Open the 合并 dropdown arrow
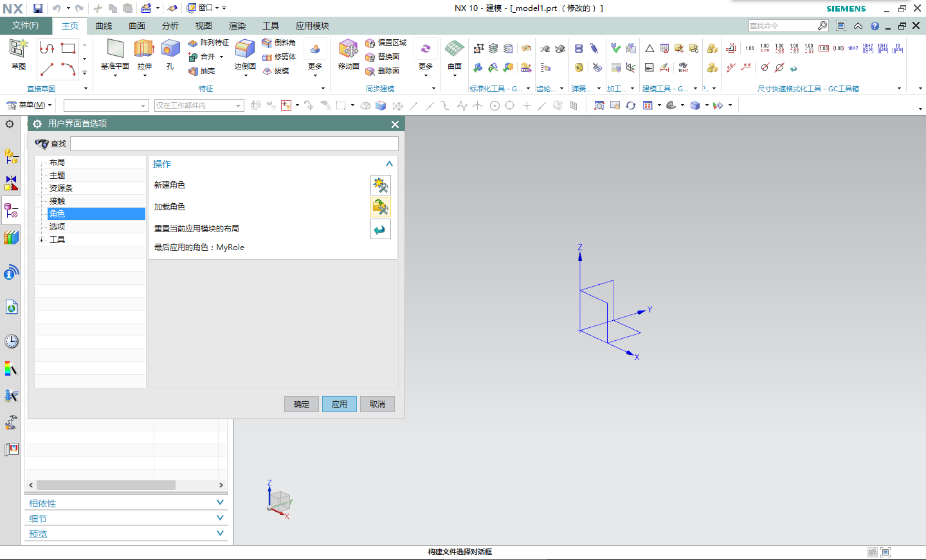 coord(221,57)
